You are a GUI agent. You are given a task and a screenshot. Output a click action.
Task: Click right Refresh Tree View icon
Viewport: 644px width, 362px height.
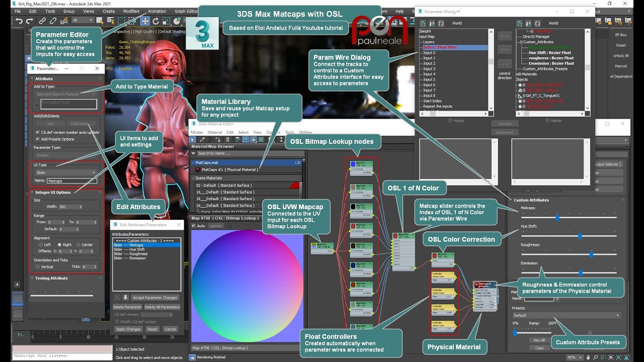coord(537,23)
